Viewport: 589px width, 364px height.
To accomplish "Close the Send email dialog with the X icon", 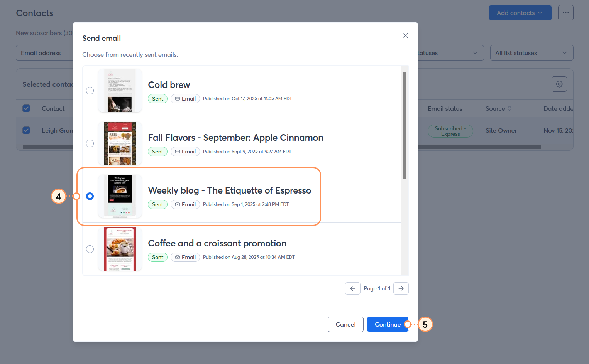I will [405, 35].
